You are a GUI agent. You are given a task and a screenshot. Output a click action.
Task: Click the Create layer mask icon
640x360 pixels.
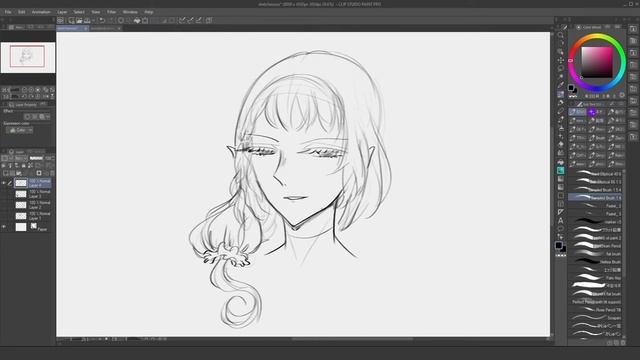coord(39,173)
